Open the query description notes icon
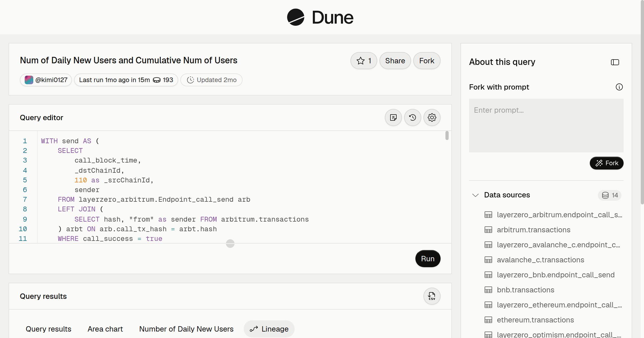The width and height of the screenshot is (644, 338). (x=393, y=117)
